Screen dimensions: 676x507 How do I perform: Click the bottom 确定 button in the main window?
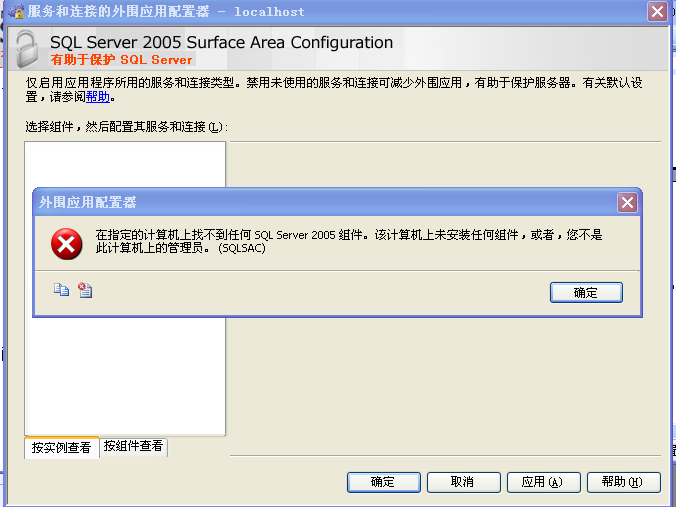[383, 482]
